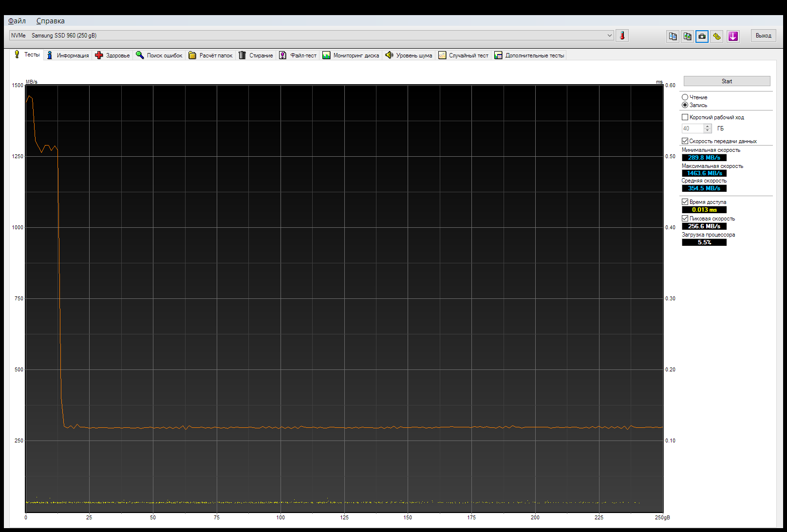Switch to the Тесты tab
Screen dimensions: 787x532
[27, 55]
